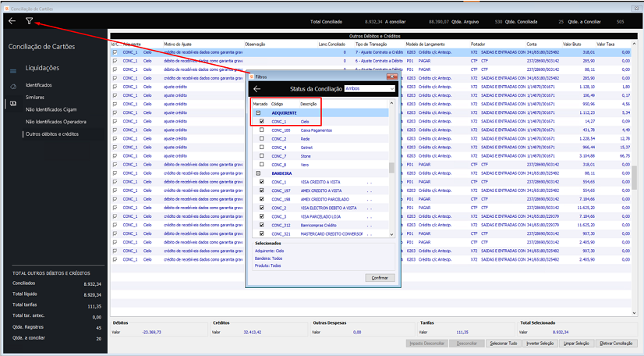644x356 pixels.
Task: Click the Filtros list scrollbar thumb
Action: (x=391, y=168)
